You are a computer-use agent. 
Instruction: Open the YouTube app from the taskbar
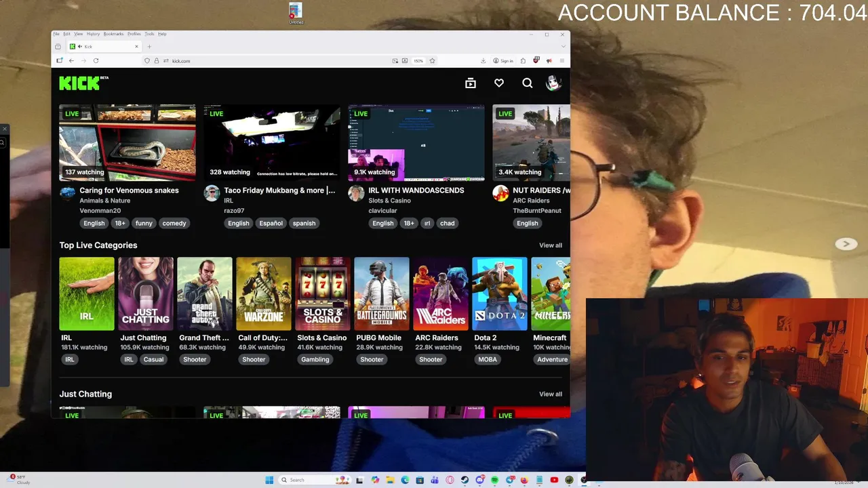(554, 480)
